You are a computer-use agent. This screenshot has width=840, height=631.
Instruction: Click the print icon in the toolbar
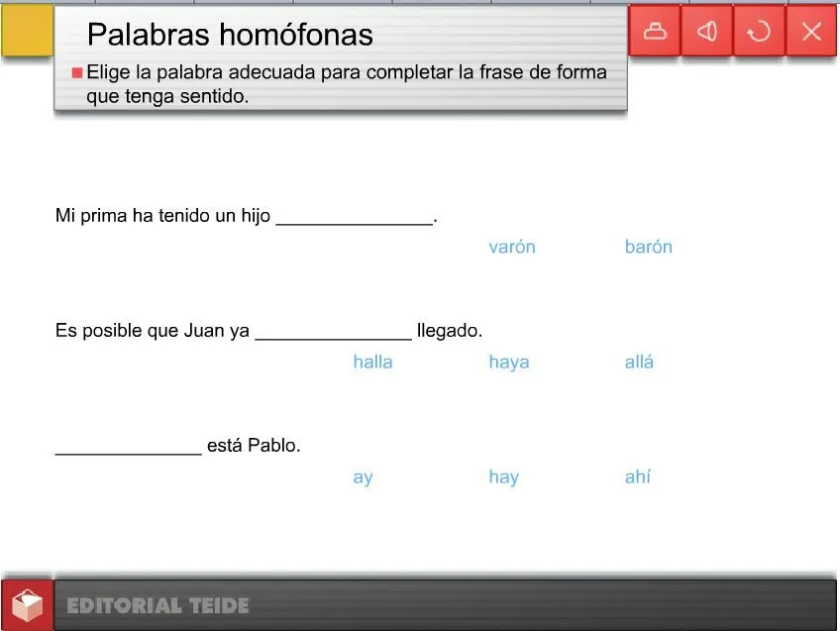click(654, 31)
